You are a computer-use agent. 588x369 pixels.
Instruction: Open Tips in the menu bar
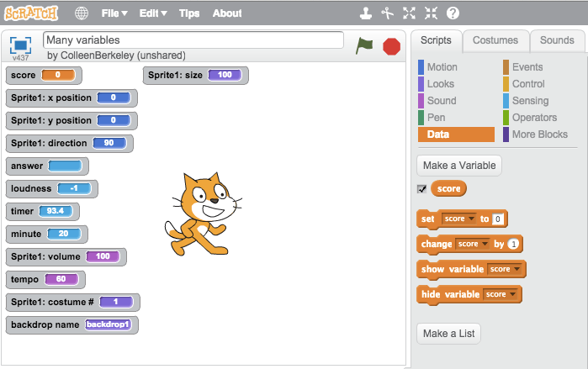click(x=189, y=13)
